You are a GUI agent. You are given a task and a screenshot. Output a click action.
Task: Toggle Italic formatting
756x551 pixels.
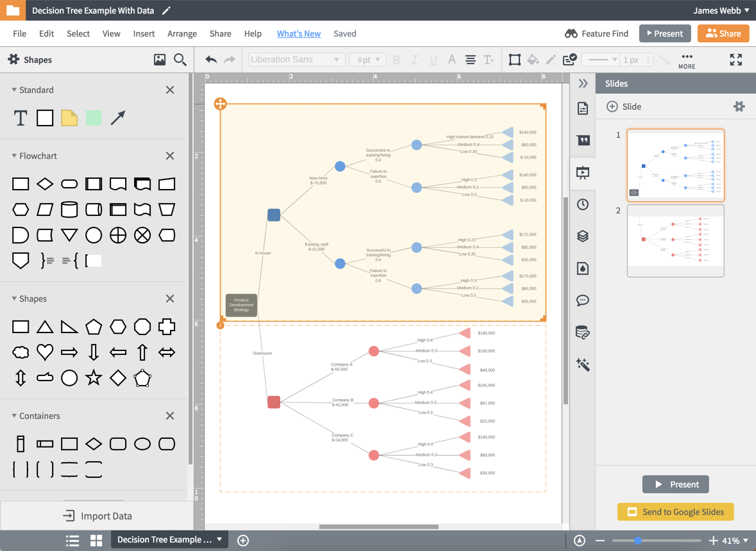coord(415,59)
